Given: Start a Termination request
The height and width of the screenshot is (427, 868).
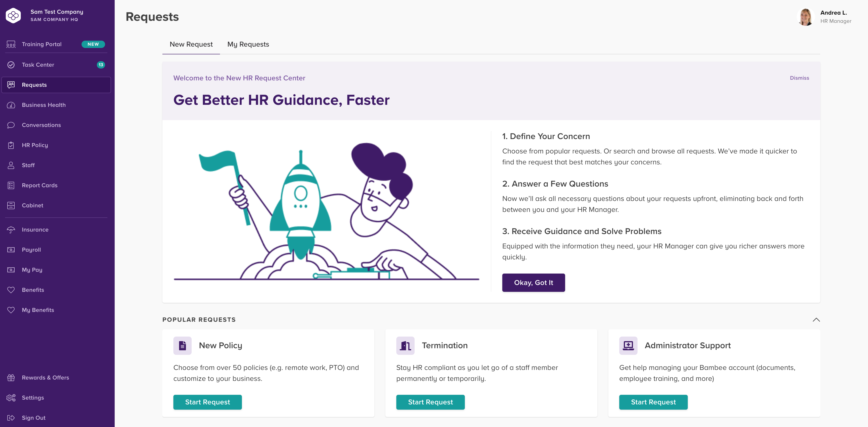Looking at the screenshot, I should (x=430, y=402).
